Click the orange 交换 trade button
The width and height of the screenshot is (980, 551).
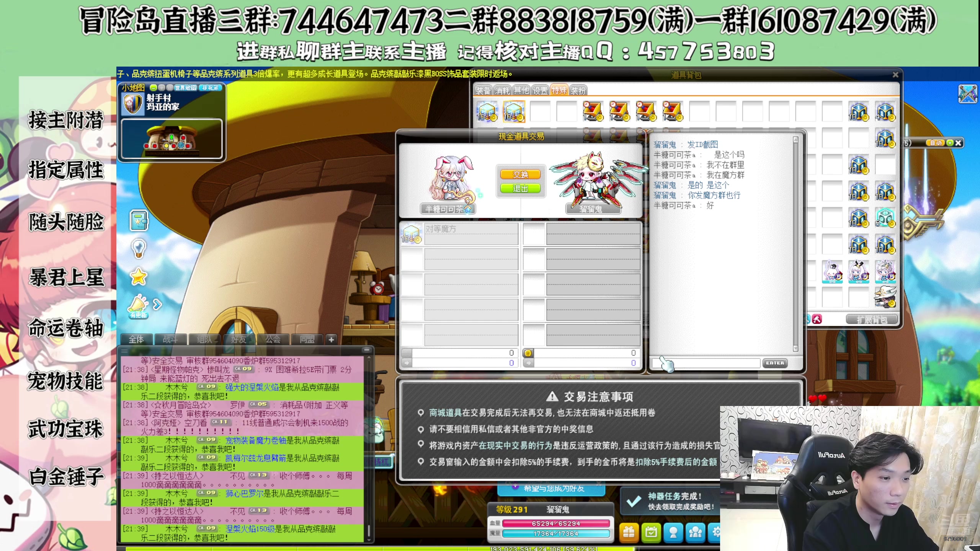point(520,174)
